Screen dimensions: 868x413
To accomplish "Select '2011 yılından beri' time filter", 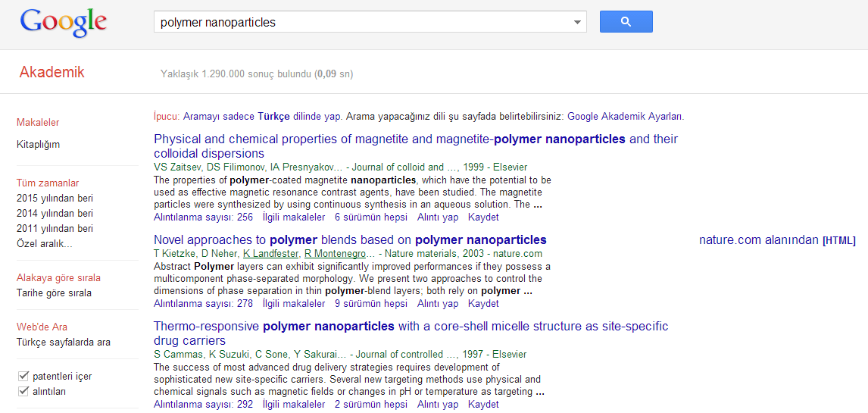I will [55, 228].
